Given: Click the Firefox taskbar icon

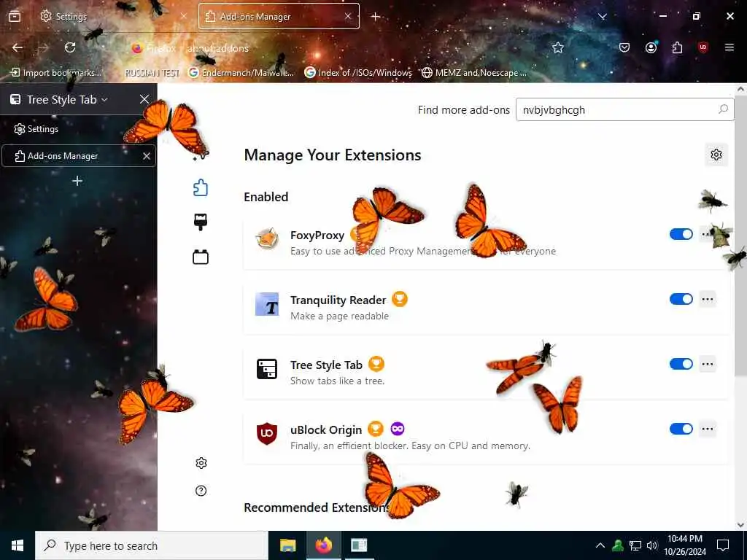Looking at the screenshot, I should coord(323,545).
